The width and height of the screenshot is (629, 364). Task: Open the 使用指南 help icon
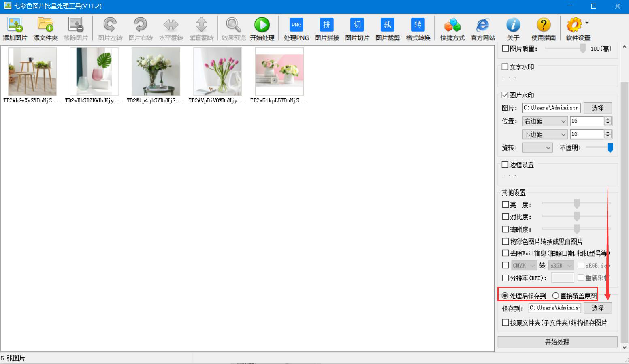(544, 25)
